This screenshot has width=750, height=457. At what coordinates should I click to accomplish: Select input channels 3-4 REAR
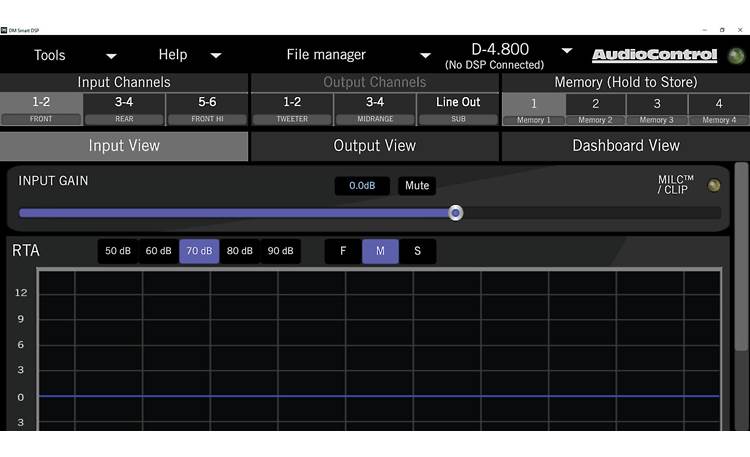coord(124,108)
